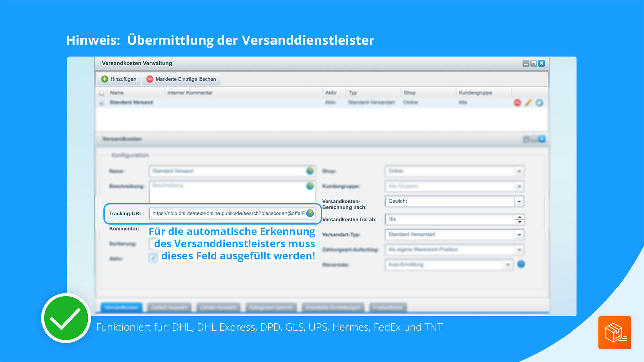The image size is (644, 362).
Task: Collapse the Versandkosten panel via blue arrow icon
Action: 542,139
